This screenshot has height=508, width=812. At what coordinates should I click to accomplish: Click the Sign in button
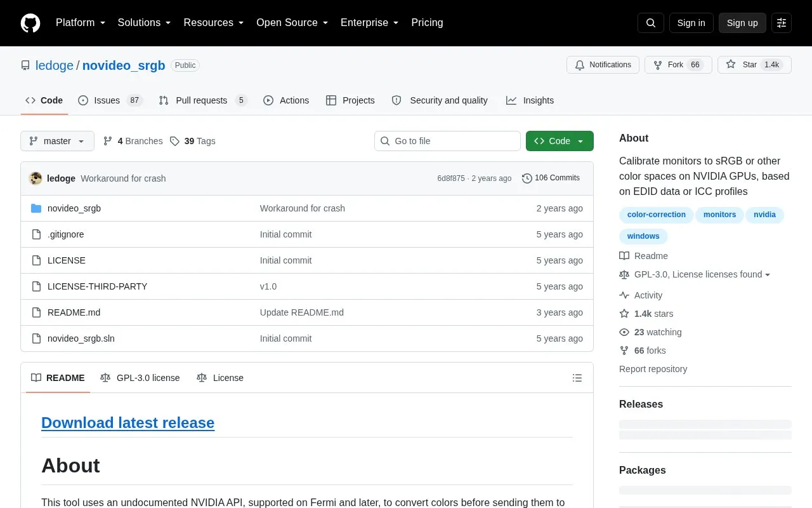[x=691, y=23]
